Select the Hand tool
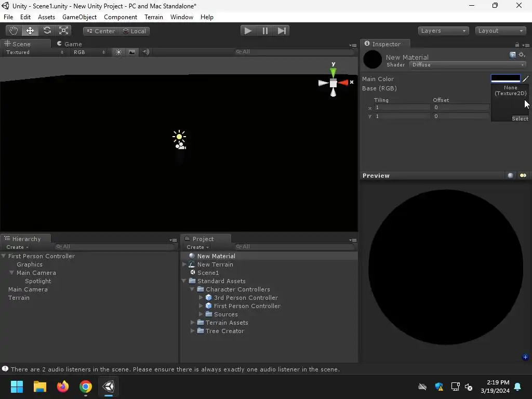This screenshot has height=399, width=532. (x=14, y=31)
